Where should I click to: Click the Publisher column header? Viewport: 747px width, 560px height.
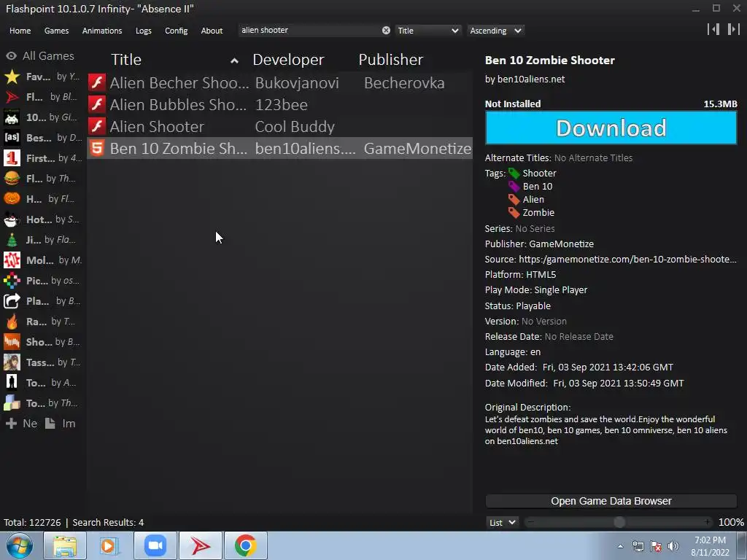click(x=391, y=60)
